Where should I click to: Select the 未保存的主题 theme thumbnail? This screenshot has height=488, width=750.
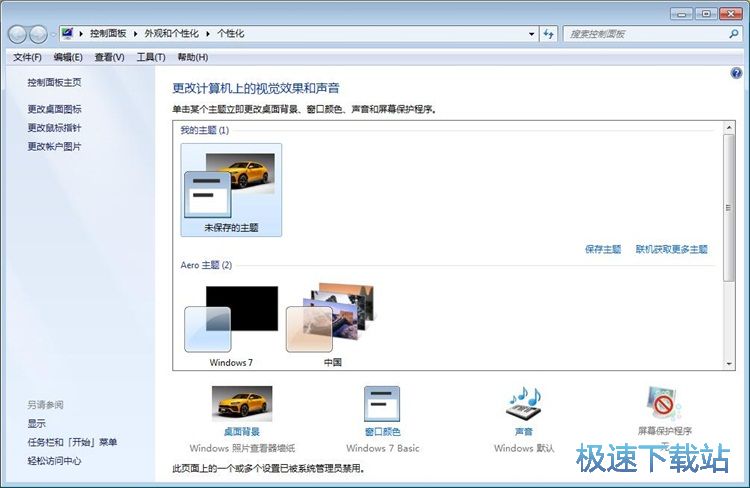point(231,190)
